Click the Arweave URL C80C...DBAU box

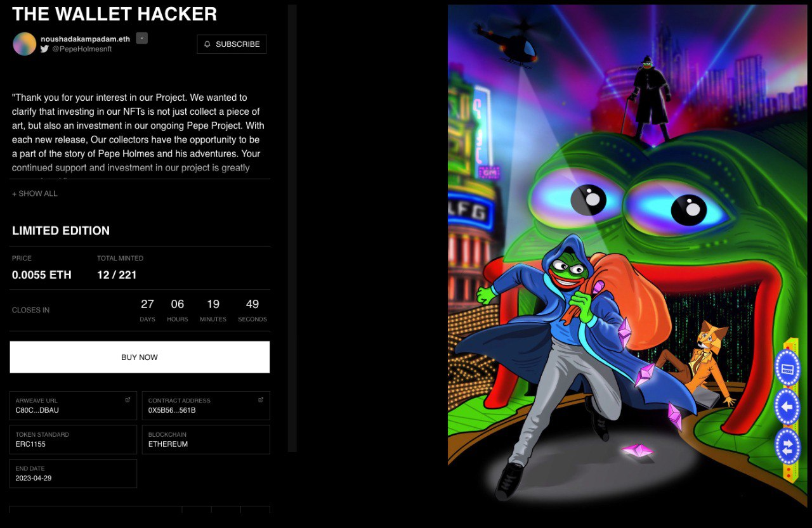[x=73, y=406]
